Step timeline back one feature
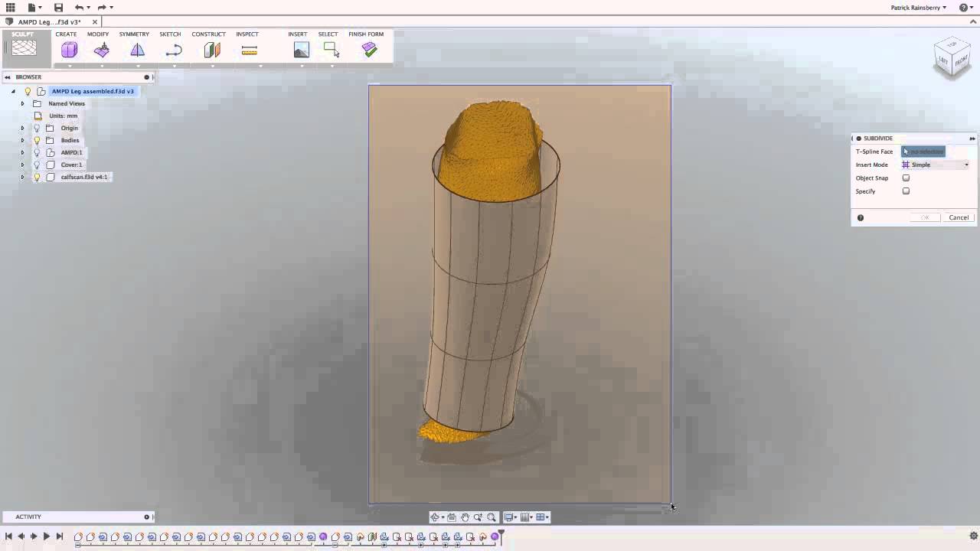The width and height of the screenshot is (980, 551). click(x=21, y=536)
